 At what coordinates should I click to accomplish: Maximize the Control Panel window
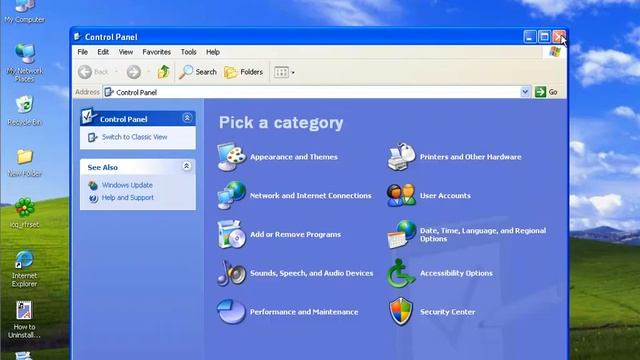coord(544,37)
